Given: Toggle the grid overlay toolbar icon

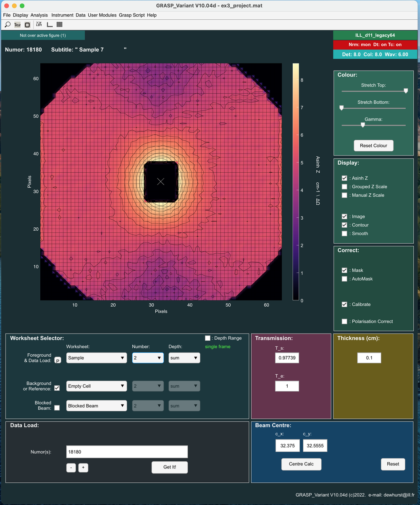Looking at the screenshot, I should (60, 25).
